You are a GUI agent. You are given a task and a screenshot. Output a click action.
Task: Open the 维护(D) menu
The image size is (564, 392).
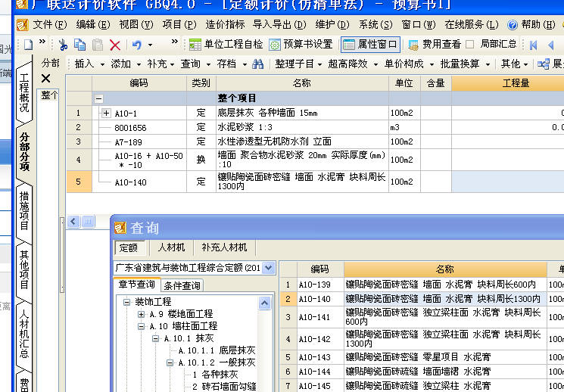pyautogui.click(x=332, y=24)
